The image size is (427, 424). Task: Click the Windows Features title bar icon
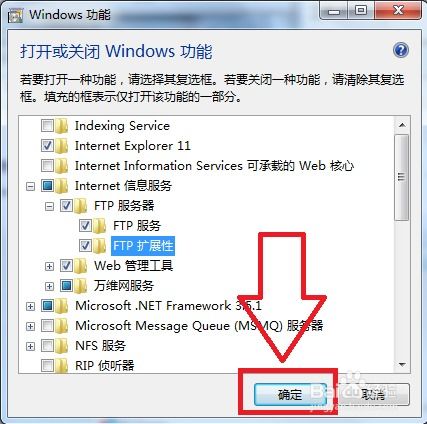tap(15, 15)
